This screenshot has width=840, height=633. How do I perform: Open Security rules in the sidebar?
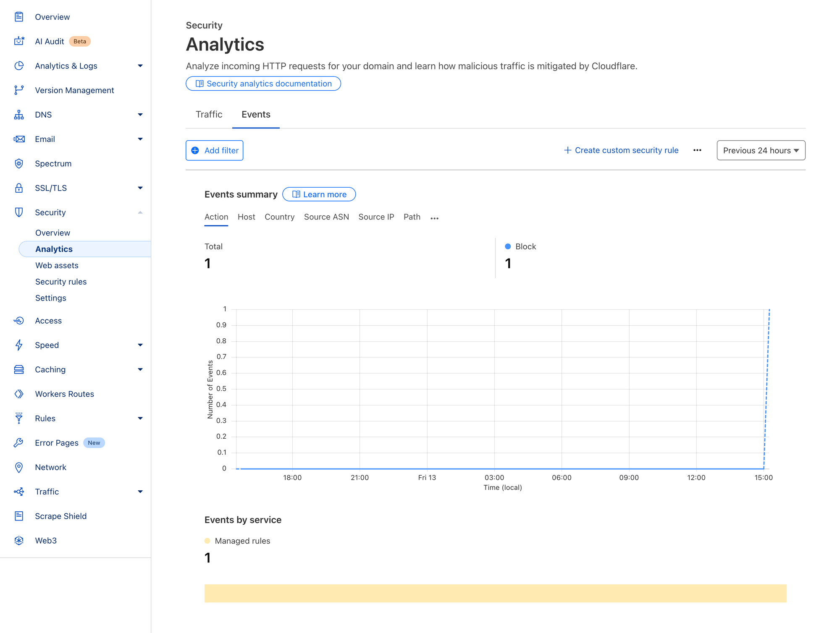pyautogui.click(x=61, y=282)
